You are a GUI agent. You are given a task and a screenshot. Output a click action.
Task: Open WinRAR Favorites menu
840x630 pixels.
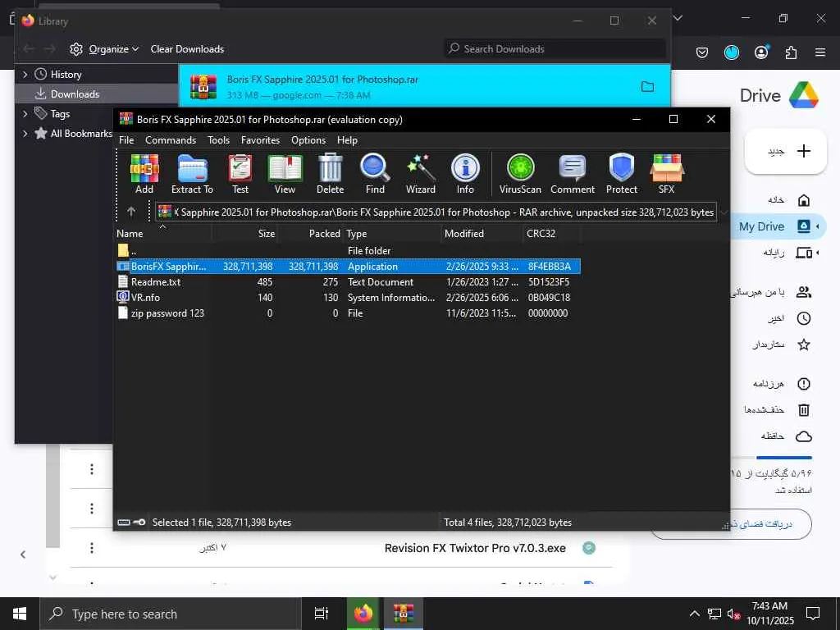coord(260,139)
